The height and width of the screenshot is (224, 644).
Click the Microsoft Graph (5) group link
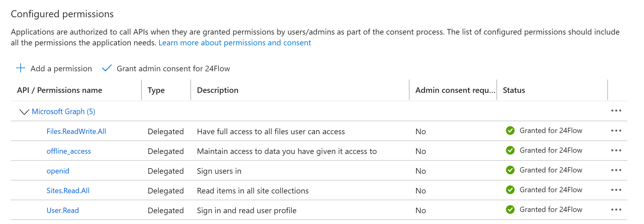tap(63, 112)
